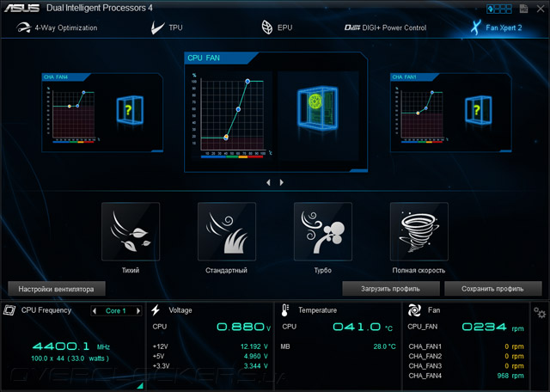Open the CHA FAN1 panel thumbnail
550x392 pixels.
click(450, 113)
